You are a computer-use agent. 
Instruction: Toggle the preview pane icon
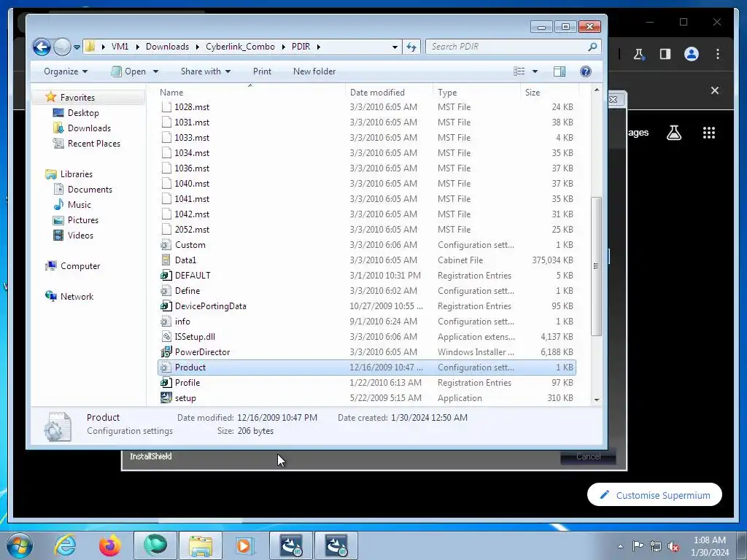[x=560, y=71]
